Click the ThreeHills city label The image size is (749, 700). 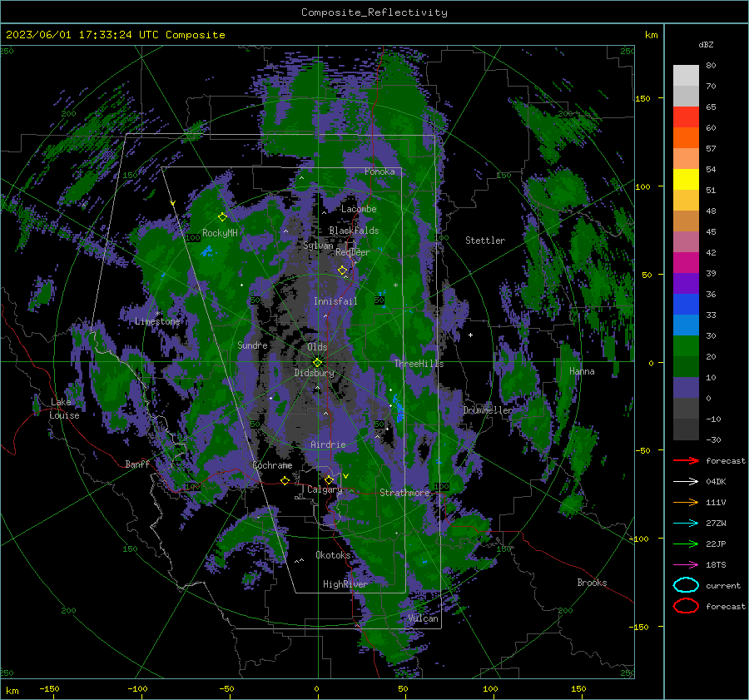tap(419, 364)
